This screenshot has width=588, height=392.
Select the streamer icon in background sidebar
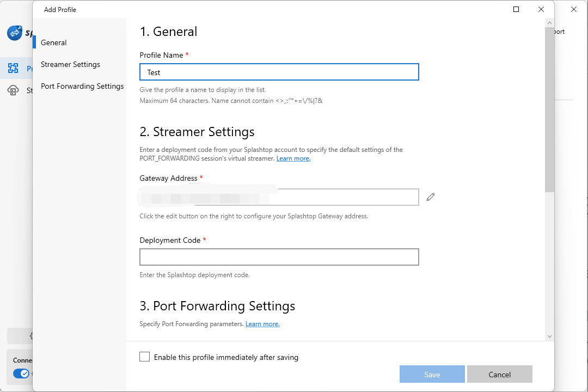[x=13, y=90]
